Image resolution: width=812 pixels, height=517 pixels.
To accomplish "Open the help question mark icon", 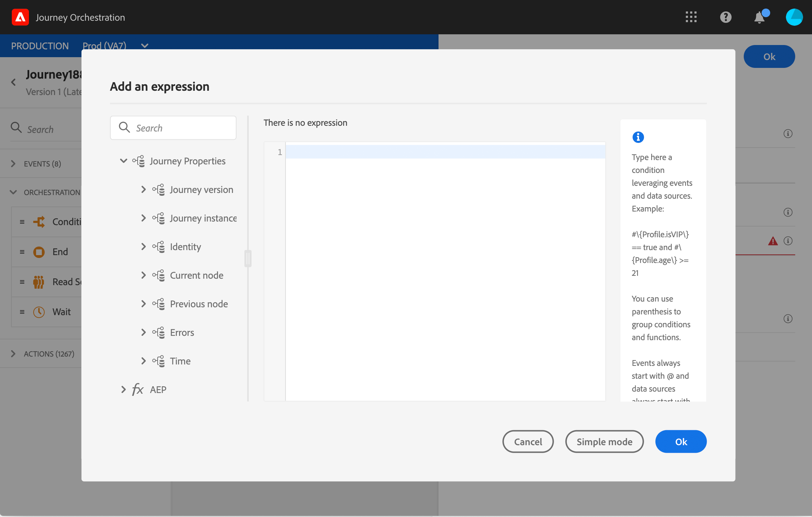I will [726, 17].
